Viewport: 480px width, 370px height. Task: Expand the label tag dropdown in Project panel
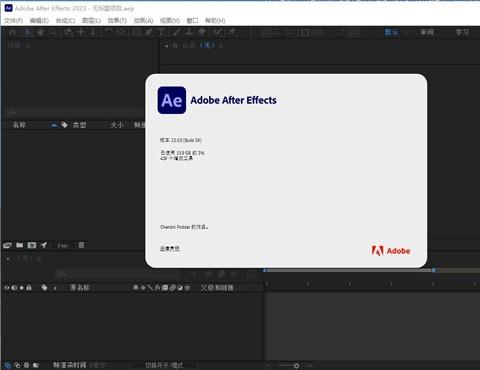click(x=65, y=125)
